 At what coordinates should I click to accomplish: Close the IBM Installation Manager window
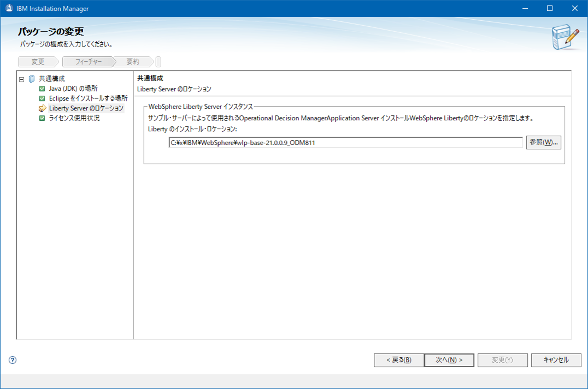click(x=574, y=8)
